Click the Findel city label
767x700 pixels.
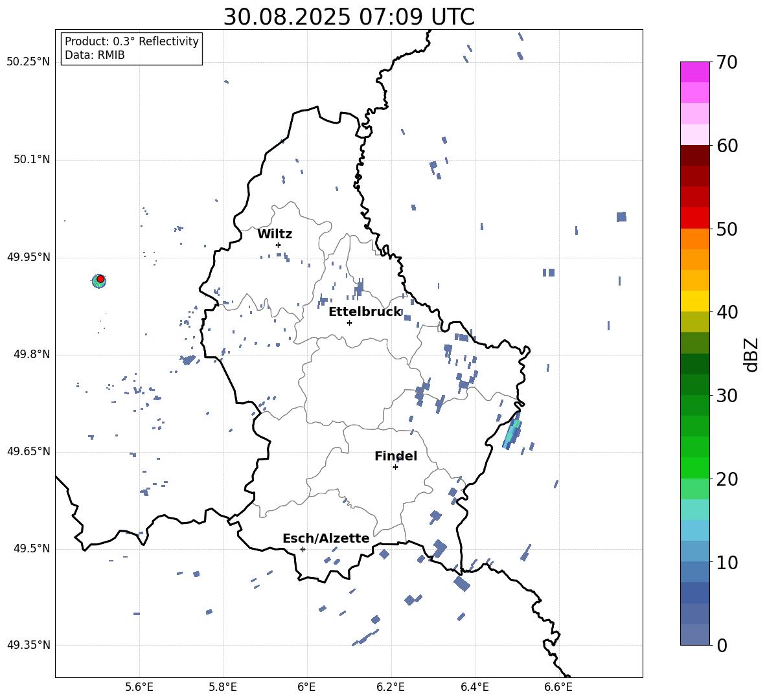(396, 456)
